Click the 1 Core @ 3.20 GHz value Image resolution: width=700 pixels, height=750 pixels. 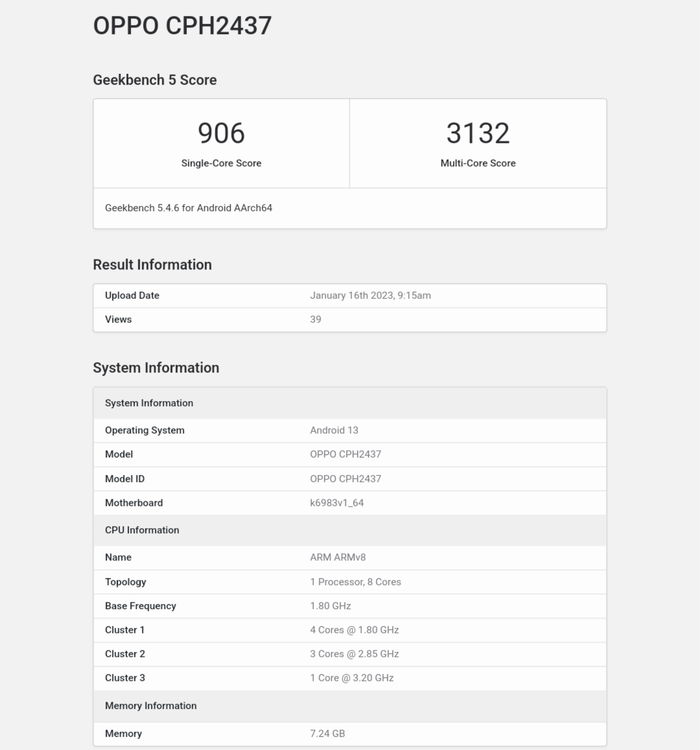click(352, 678)
